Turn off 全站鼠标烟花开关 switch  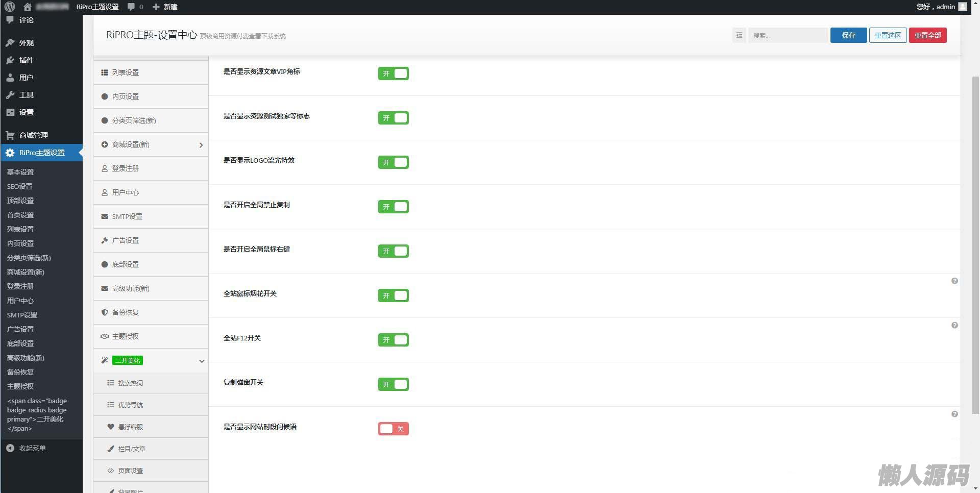point(394,295)
